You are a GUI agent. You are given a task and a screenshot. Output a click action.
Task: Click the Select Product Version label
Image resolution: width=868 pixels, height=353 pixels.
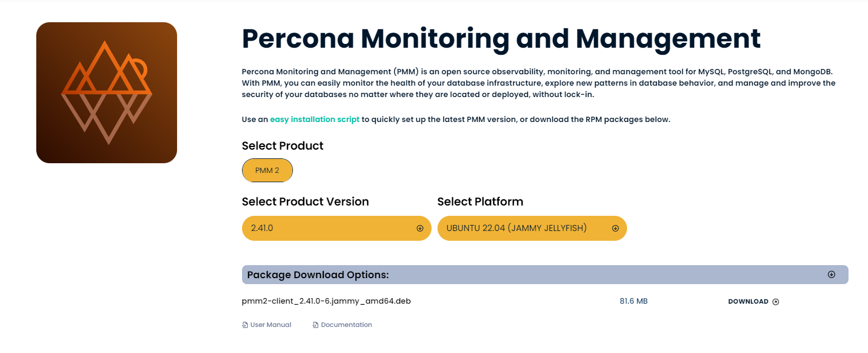click(x=305, y=202)
